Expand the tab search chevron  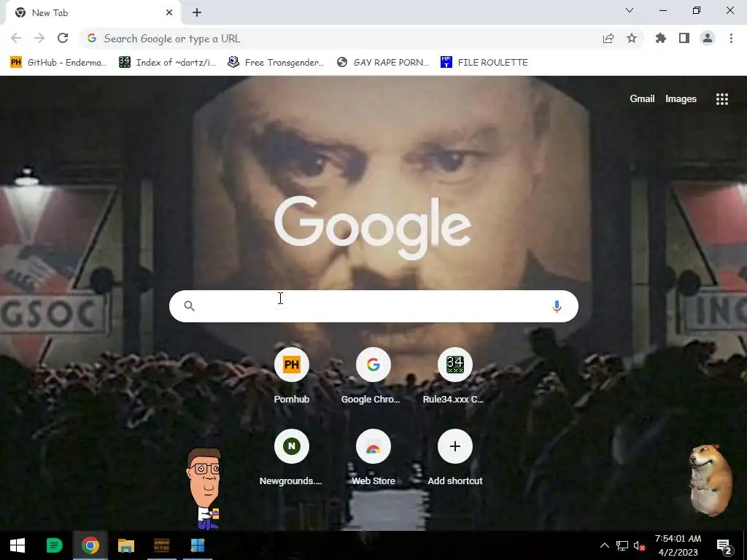coord(630,10)
